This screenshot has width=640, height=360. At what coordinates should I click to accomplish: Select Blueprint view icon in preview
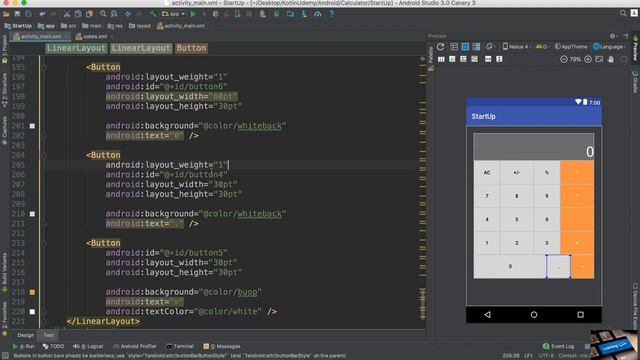(x=465, y=47)
